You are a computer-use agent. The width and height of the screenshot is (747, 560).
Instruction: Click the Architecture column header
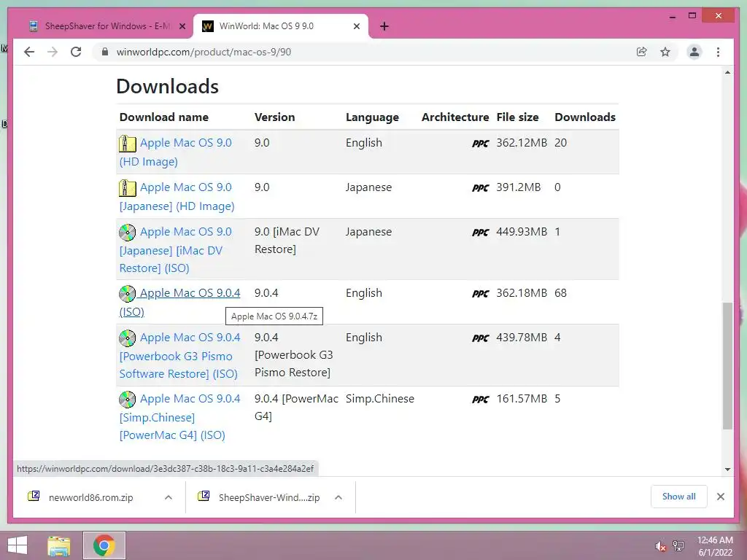[x=455, y=117]
